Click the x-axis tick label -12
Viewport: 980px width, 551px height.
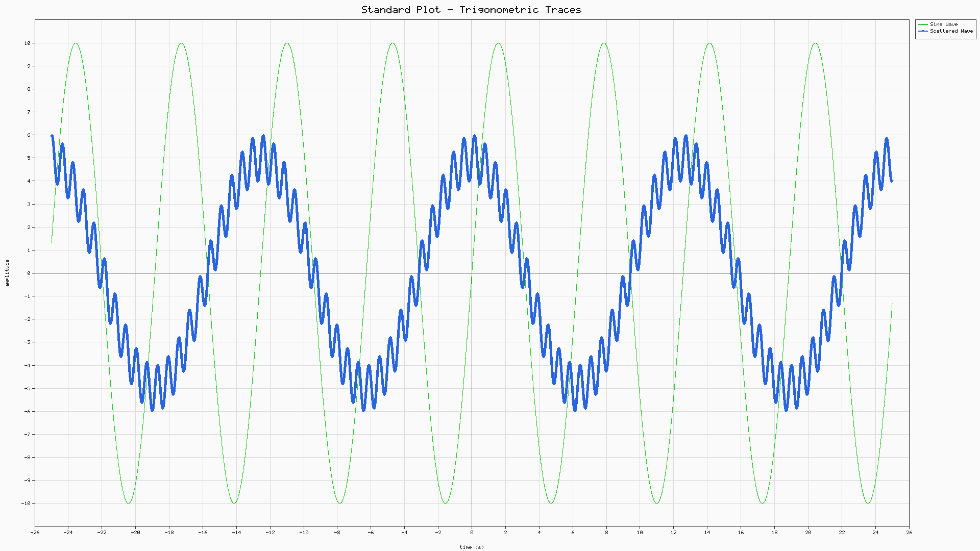(x=270, y=533)
